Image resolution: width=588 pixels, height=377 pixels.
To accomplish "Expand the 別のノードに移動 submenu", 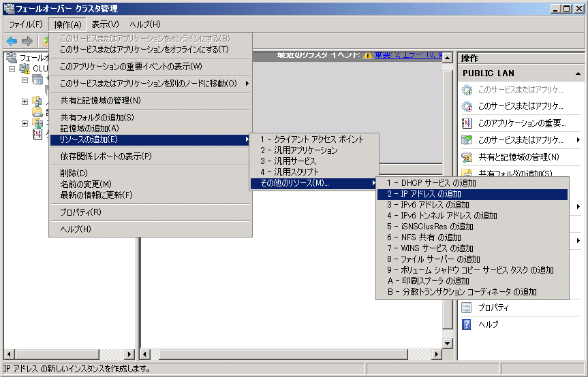I will [150, 84].
